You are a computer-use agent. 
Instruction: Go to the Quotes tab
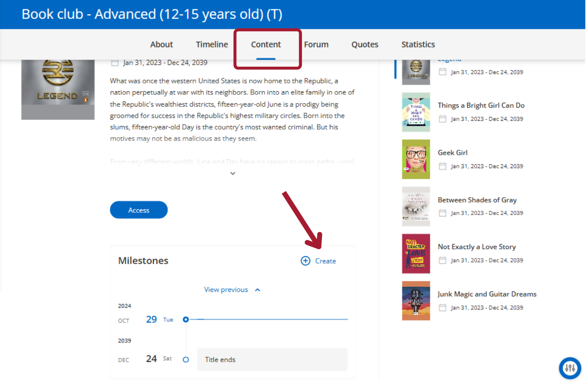pyautogui.click(x=365, y=44)
